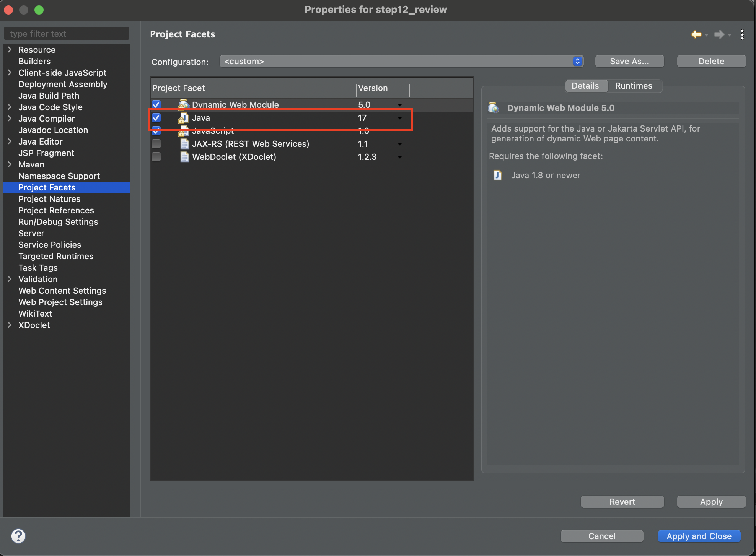Expand the Java Editor node
The image size is (756, 556).
click(x=10, y=141)
